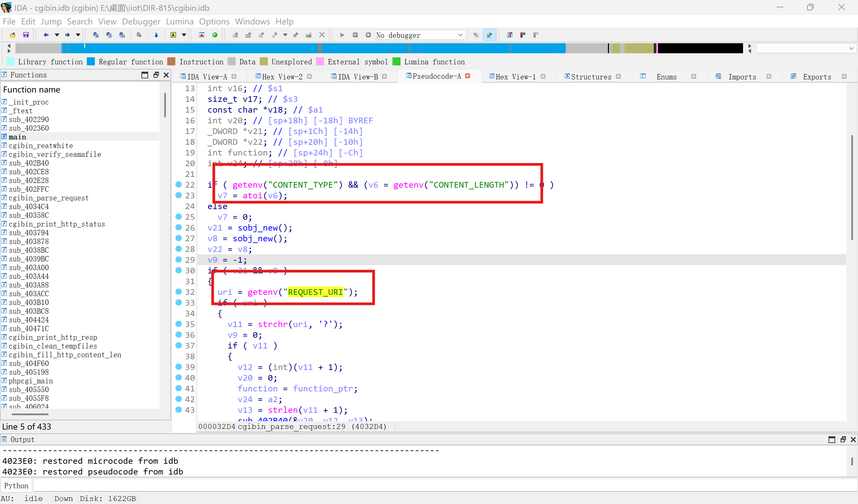Toggle breakpoint dot on pseudocode line 41
Screen dimensions: 858x504
(178, 388)
